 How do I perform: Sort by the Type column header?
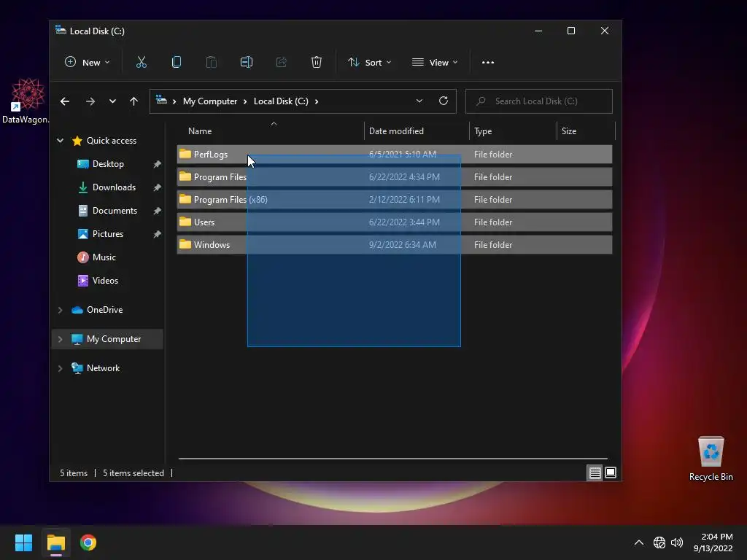tap(513, 131)
